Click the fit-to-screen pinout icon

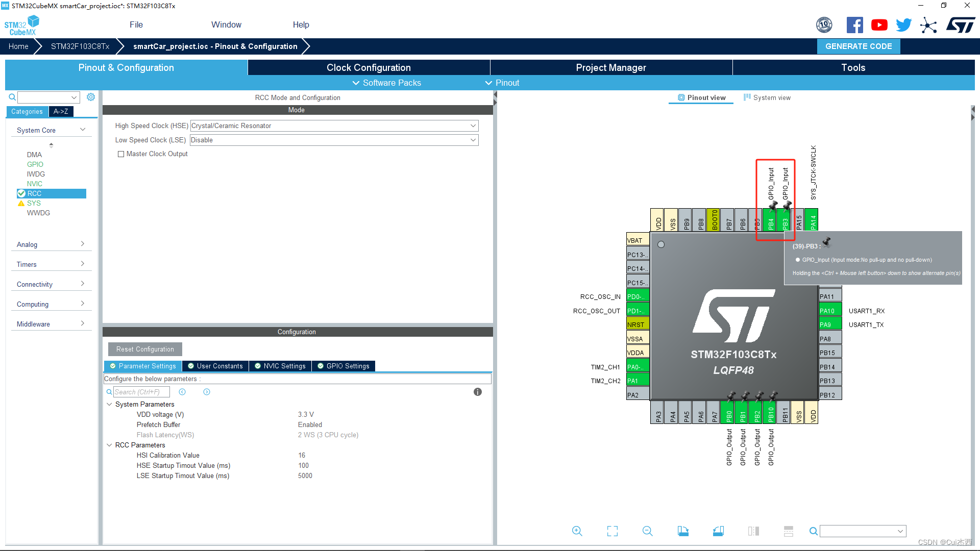coord(612,531)
